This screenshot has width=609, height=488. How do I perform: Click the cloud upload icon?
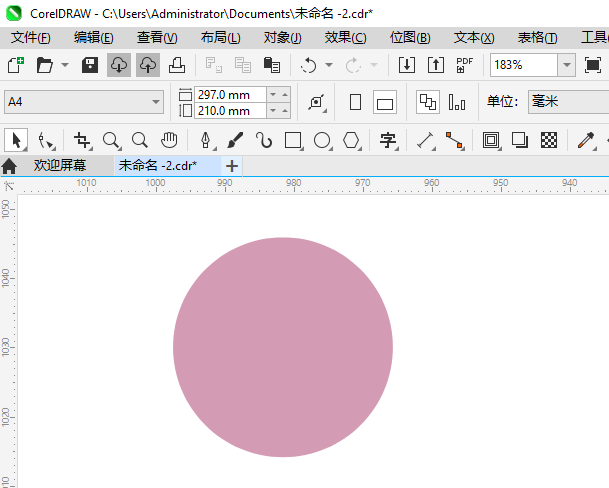pyautogui.click(x=148, y=65)
